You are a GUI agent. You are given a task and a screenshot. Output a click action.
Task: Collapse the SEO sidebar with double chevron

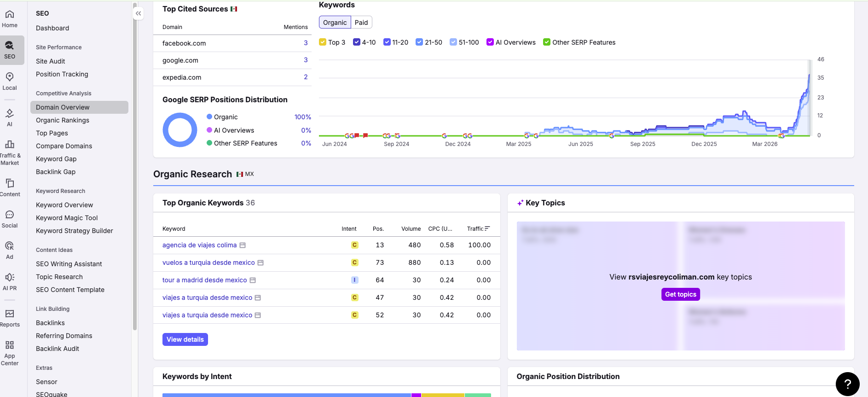click(139, 13)
